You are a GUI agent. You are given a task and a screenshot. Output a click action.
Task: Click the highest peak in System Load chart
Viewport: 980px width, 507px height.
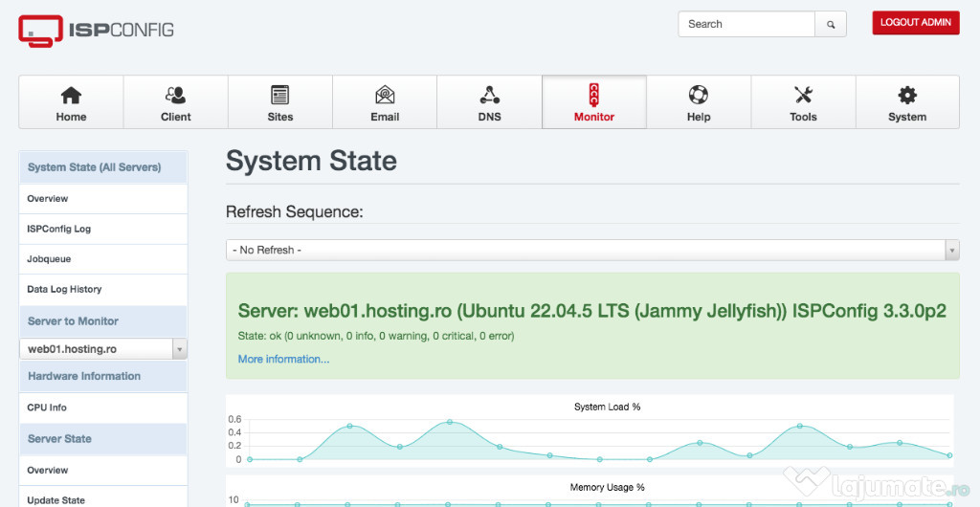(x=450, y=422)
